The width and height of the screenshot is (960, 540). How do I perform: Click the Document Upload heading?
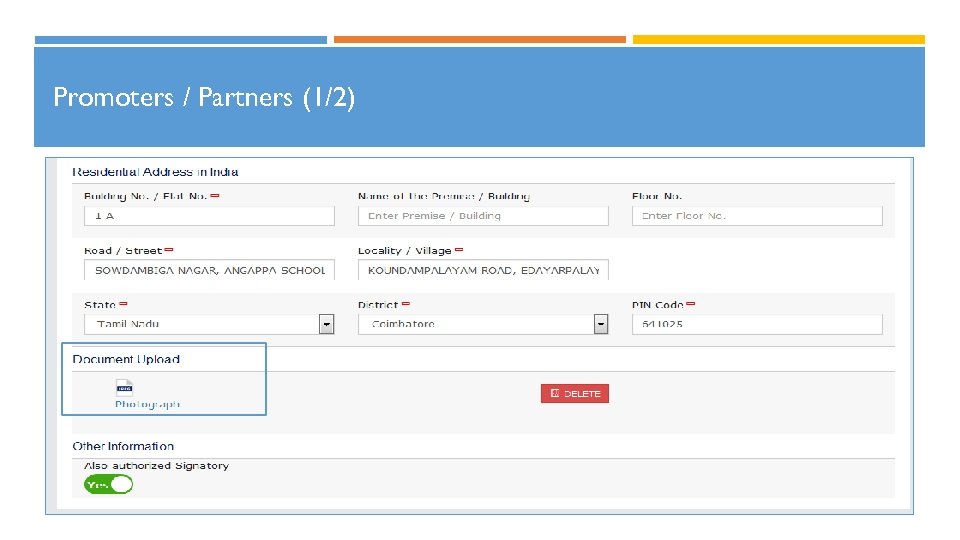coord(126,359)
